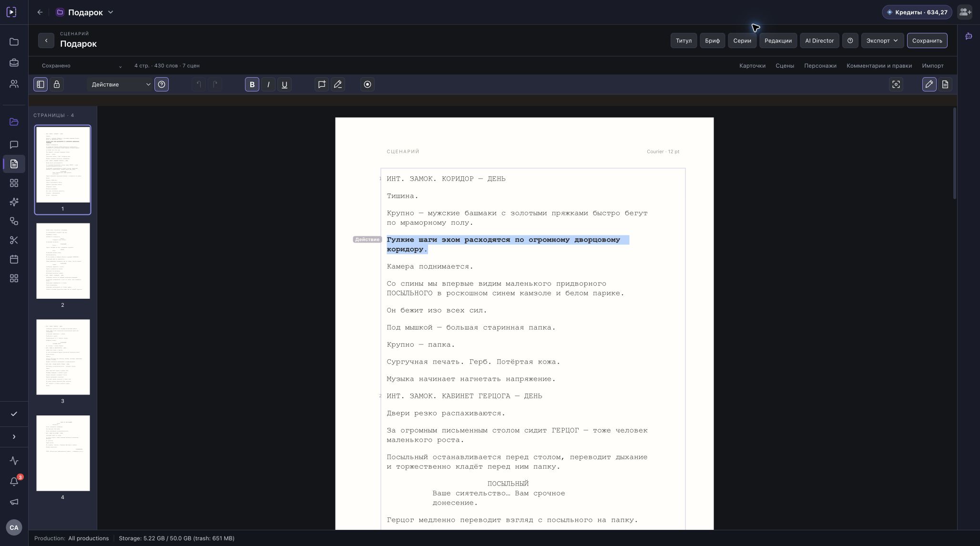Open the calendar icon in sidebar

point(14,259)
